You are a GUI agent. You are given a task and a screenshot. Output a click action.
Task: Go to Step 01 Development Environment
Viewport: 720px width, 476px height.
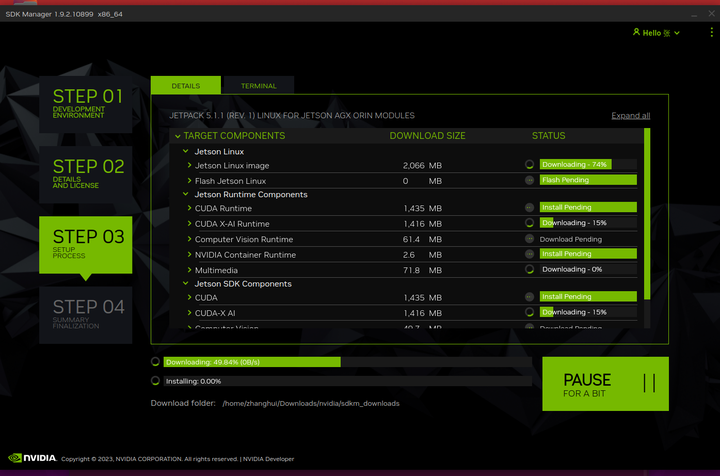point(86,104)
